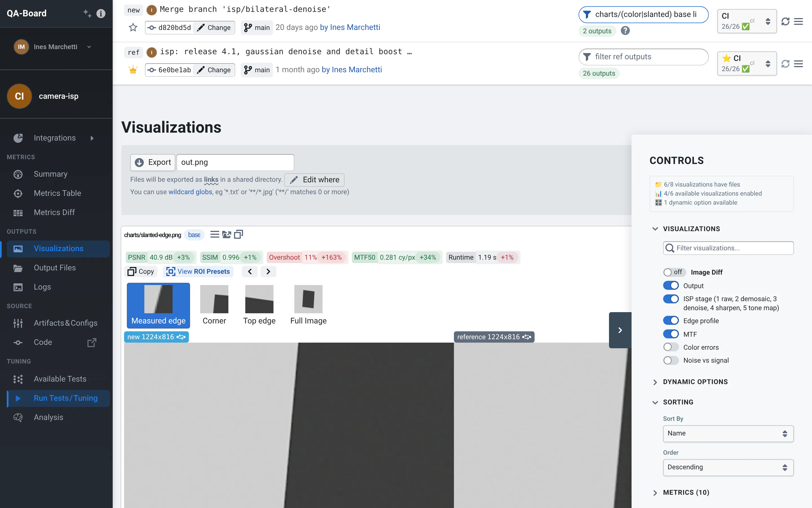
Task: Open Output Files in the sidebar
Action: (58, 268)
